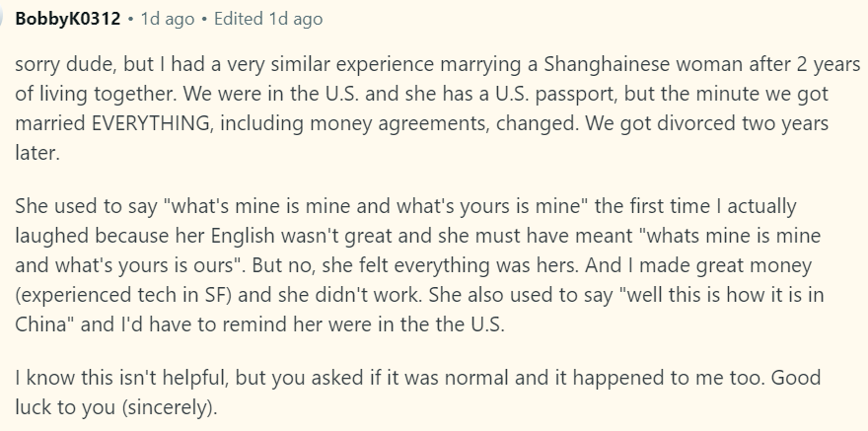This screenshot has width=868, height=431.
Task: Click the paragraph starting "I know this isn't helpful"
Action: click(x=418, y=393)
